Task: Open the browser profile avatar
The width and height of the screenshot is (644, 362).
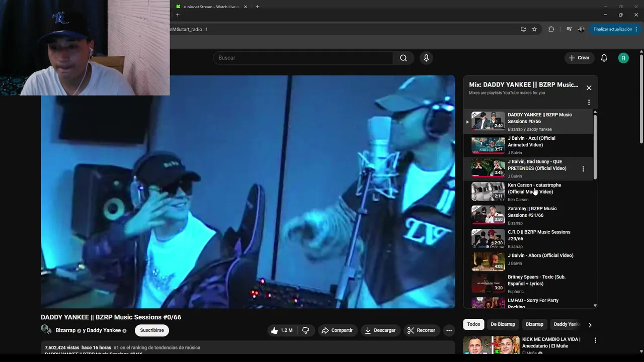Action: click(581, 29)
